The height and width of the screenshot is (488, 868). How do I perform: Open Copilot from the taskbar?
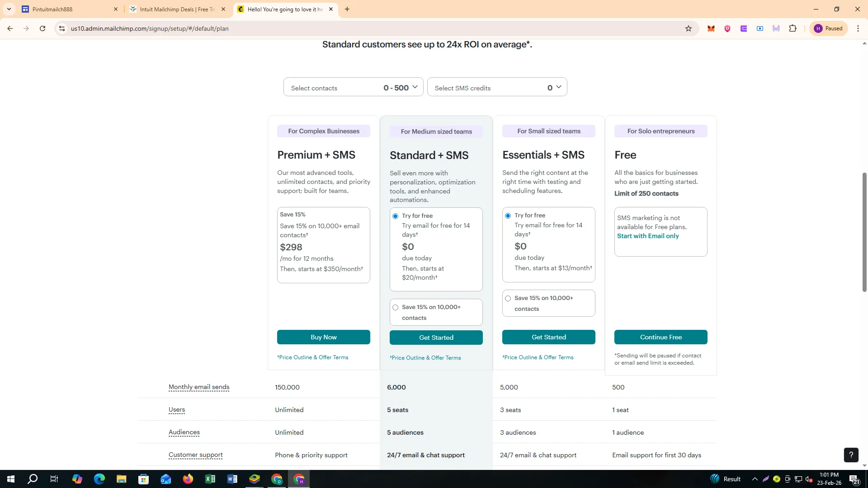click(x=77, y=479)
